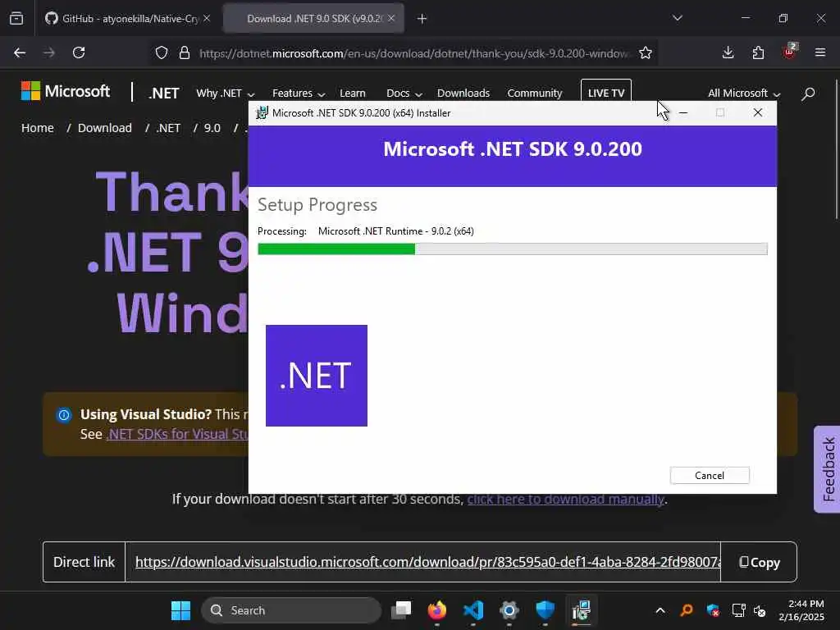
Task: Open the .NET SDKs for Visual Studio link
Action: pos(177,434)
